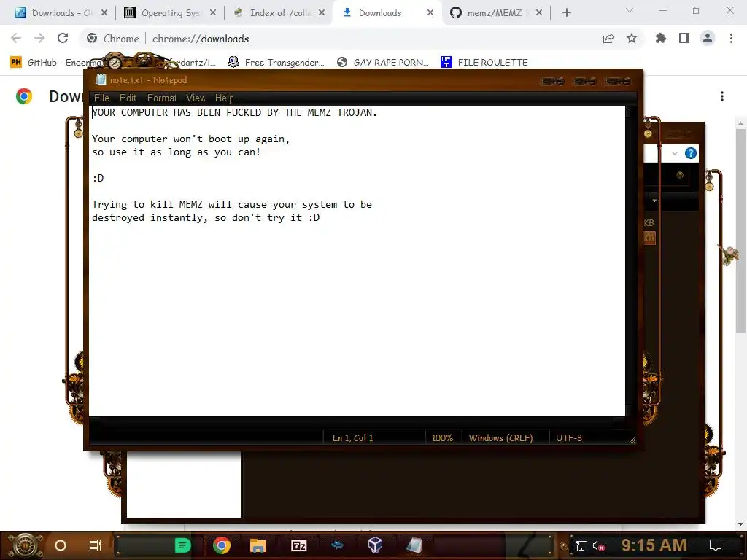Click the ':D' line in Notepad

coord(98,178)
